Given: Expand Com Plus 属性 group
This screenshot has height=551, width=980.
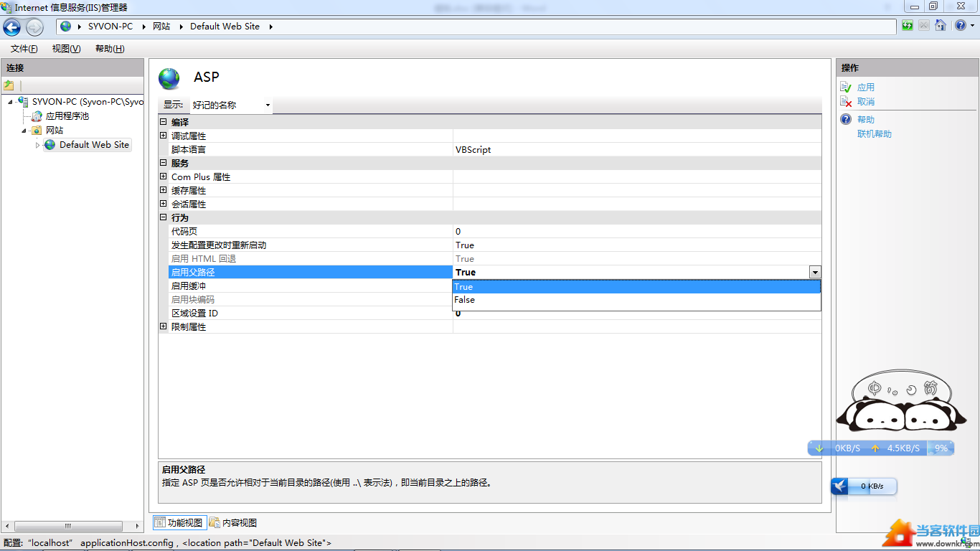Looking at the screenshot, I should click(x=163, y=176).
